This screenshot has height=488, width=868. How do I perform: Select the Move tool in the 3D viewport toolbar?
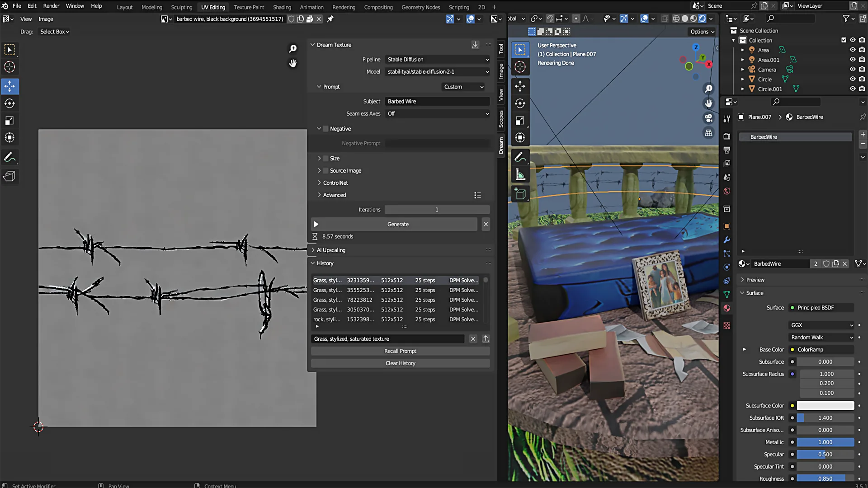tap(520, 86)
